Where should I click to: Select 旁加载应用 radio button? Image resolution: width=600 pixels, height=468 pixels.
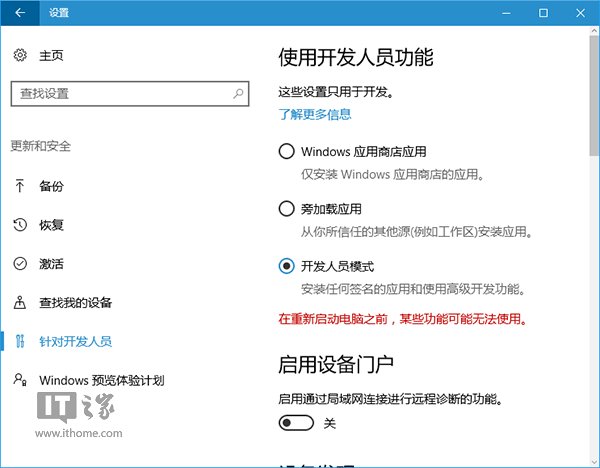[x=287, y=209]
